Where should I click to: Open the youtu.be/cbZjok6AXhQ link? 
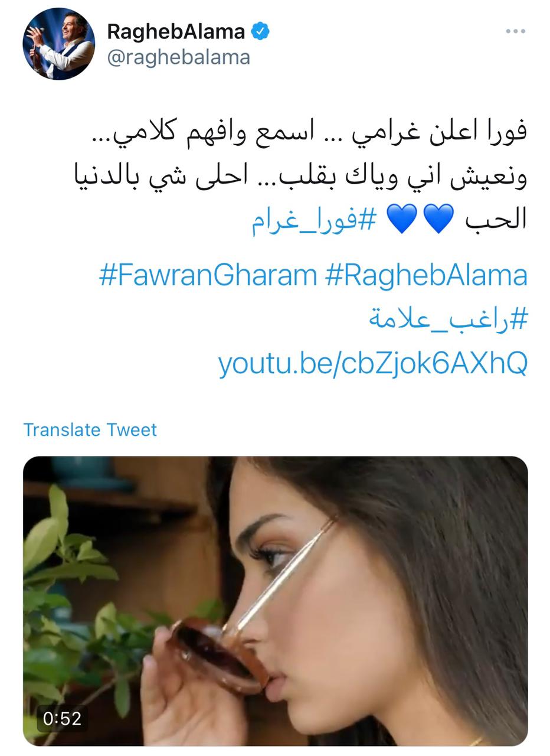click(x=372, y=363)
